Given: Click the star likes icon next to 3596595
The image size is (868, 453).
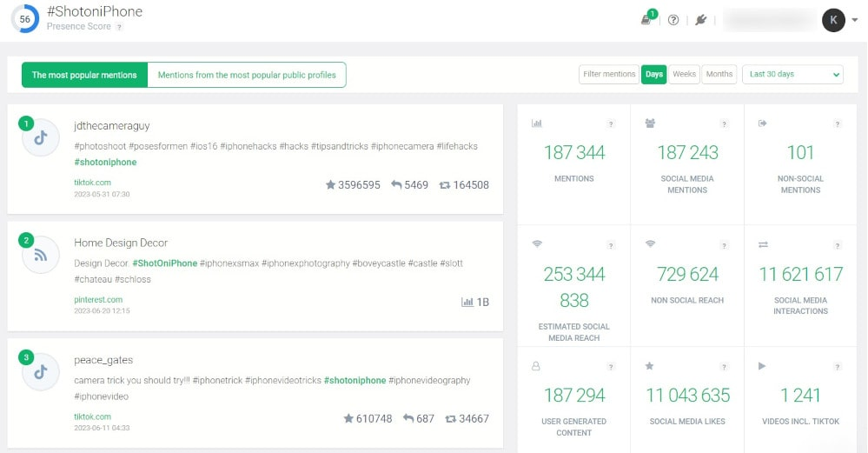Looking at the screenshot, I should pyautogui.click(x=330, y=185).
